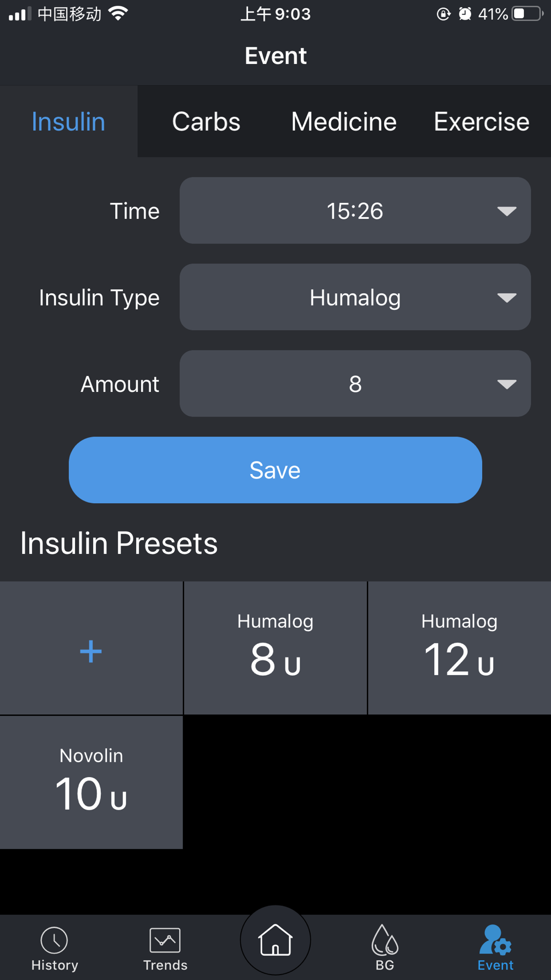Select the Event person-gear icon

click(495, 940)
